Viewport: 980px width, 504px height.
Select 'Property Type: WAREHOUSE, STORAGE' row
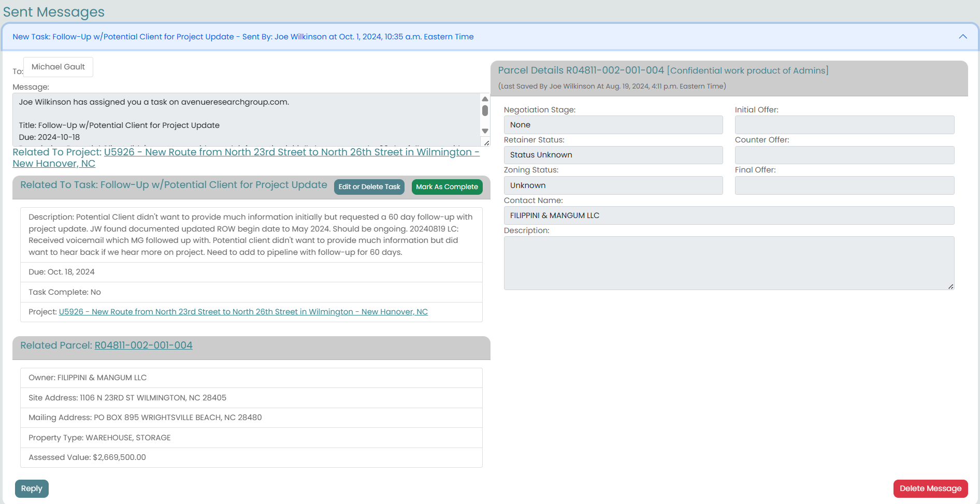point(251,438)
